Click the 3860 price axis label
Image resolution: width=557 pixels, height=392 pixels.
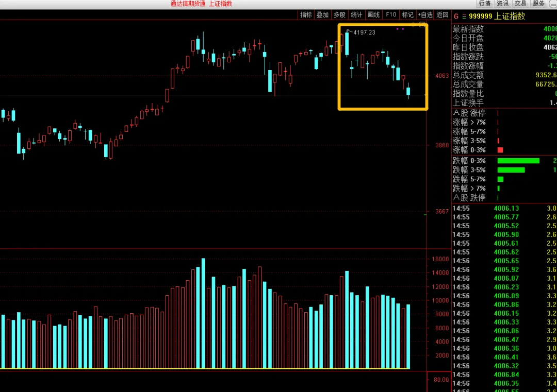point(442,145)
